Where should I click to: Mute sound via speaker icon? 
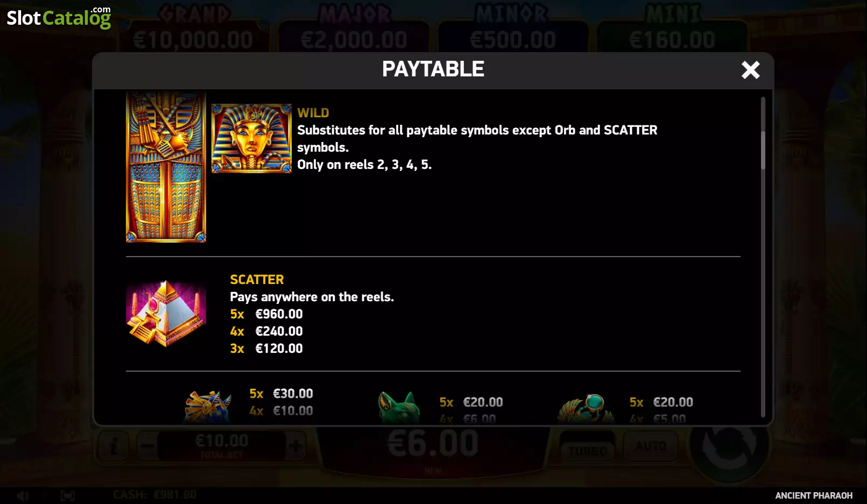22,495
